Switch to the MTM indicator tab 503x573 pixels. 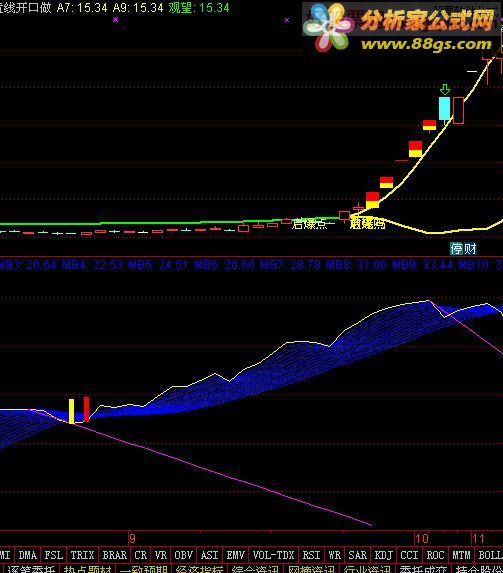click(461, 555)
